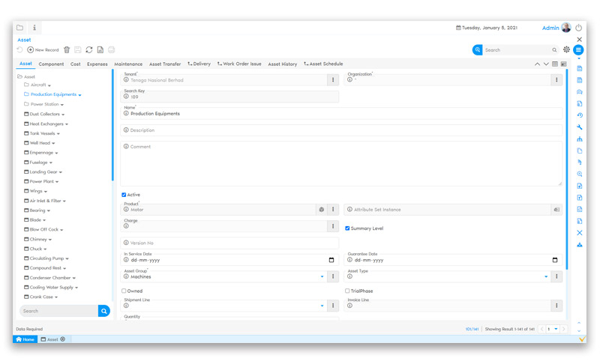Screen dimensions: 600x364
Task: Expand the Production Equipments tree node
Action: coord(79,95)
